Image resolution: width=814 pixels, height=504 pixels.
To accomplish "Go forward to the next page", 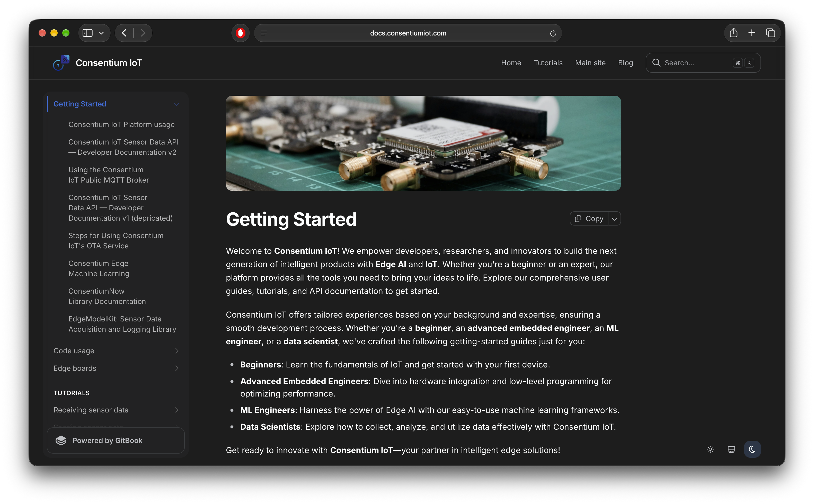I will pyautogui.click(x=143, y=33).
